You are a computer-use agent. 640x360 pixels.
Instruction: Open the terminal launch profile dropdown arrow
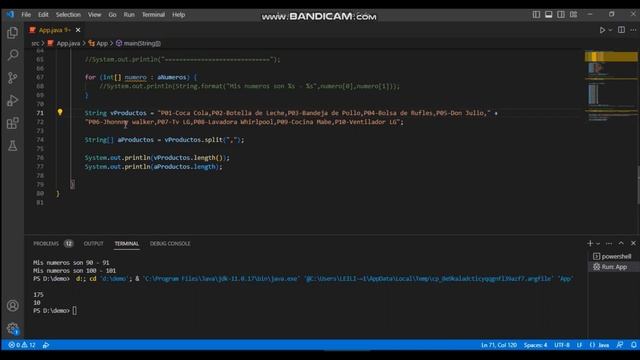(x=598, y=244)
